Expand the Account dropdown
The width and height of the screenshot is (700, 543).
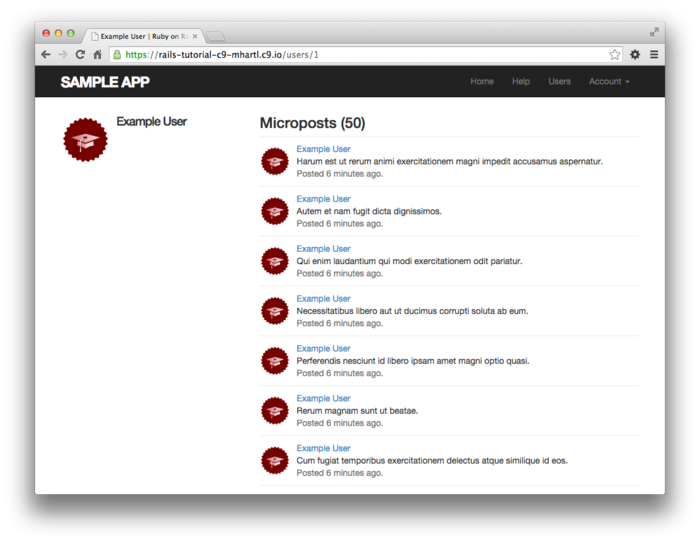[609, 81]
